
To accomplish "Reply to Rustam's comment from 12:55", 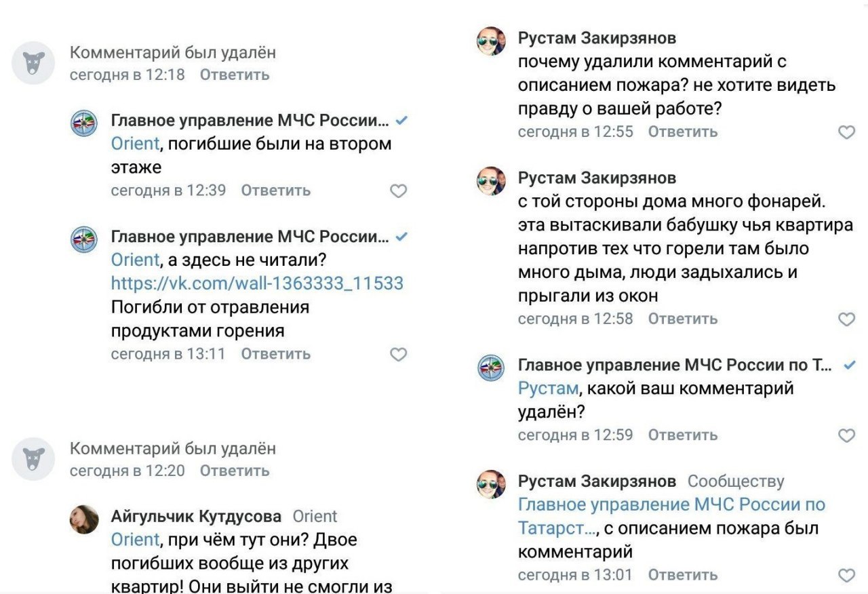I will tap(682, 132).
